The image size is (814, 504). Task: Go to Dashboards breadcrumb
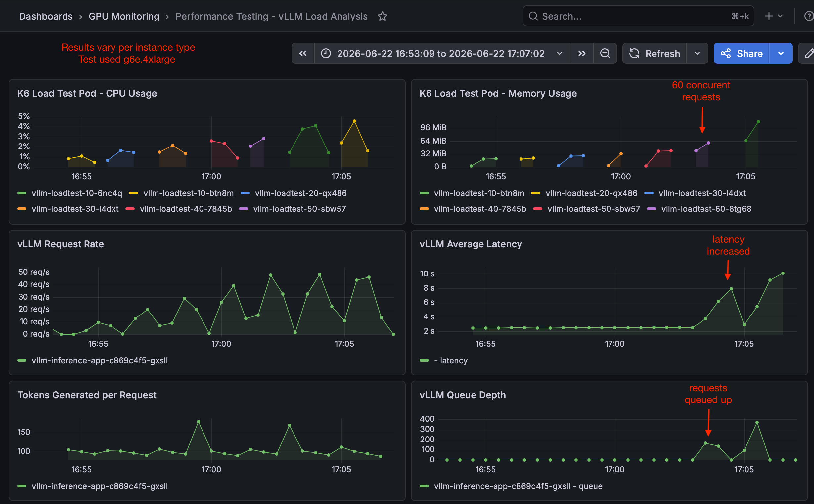click(46, 16)
